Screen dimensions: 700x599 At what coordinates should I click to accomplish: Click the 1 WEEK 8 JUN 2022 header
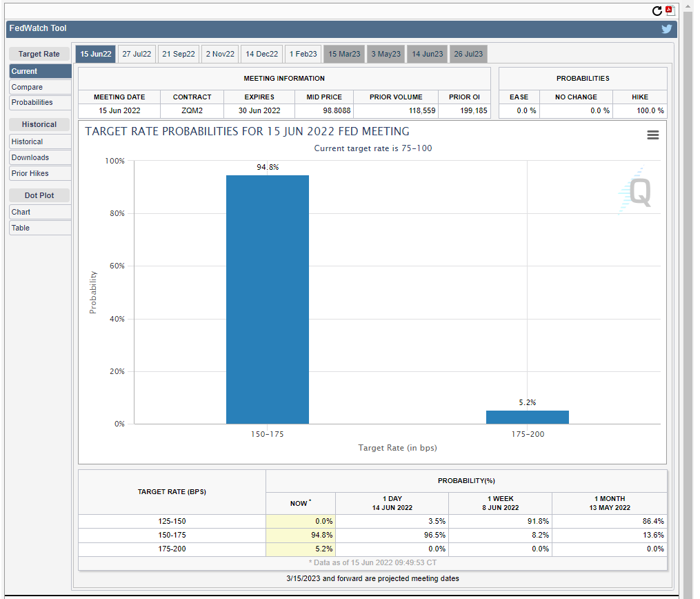[x=501, y=503]
